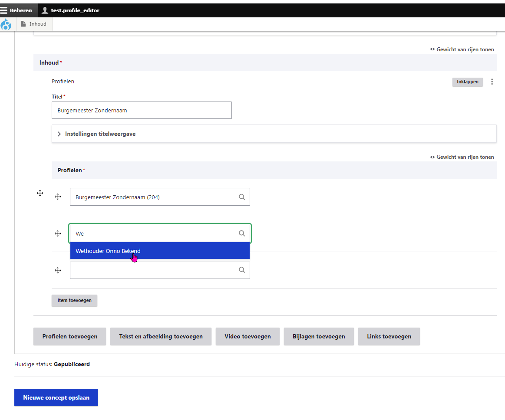Screen dimensions: 505x420
Task: Click search icon in Burgemeester Zondernaam (204) field
Action: click(242, 197)
